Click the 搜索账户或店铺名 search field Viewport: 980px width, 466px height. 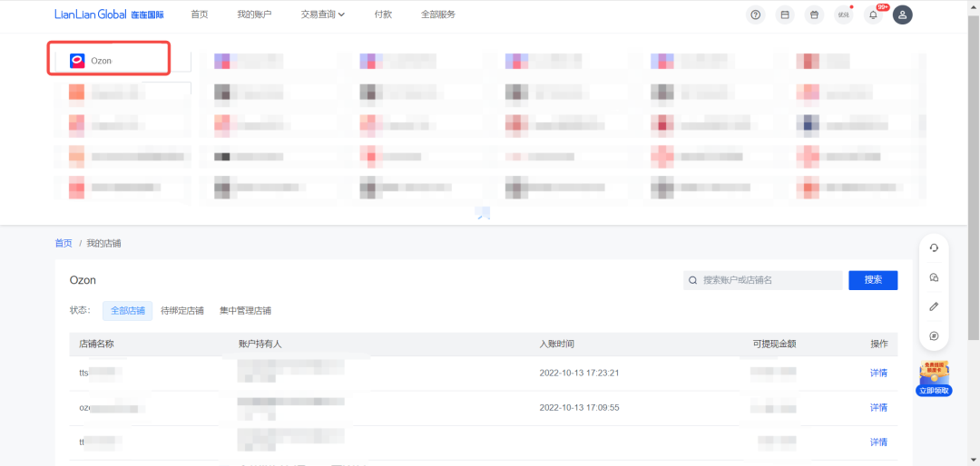[767, 280]
